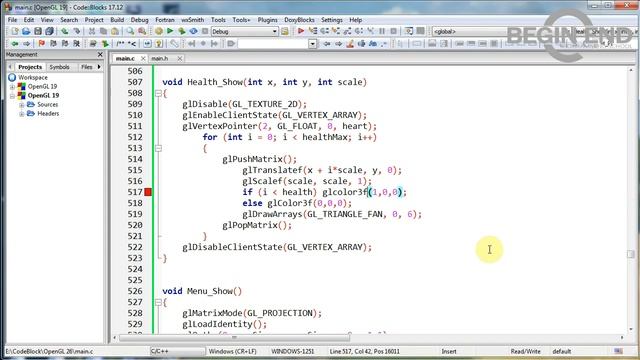Open the wxSmith menu
The image size is (640, 360).
192,20
